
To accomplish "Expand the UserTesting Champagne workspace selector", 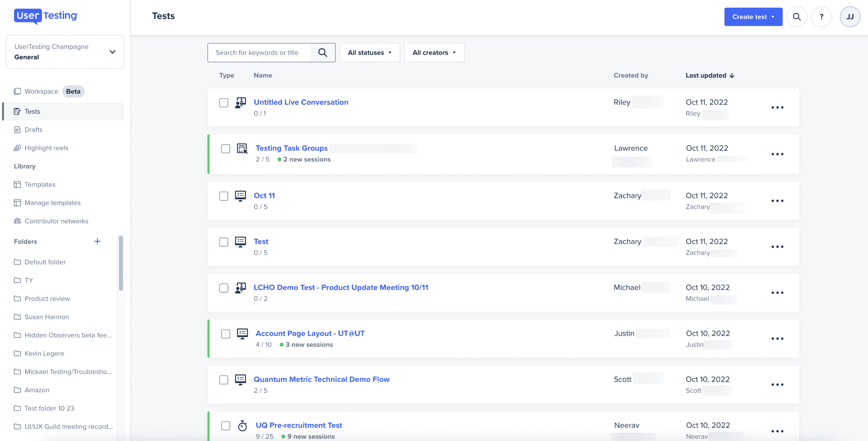I will pyautogui.click(x=65, y=52).
